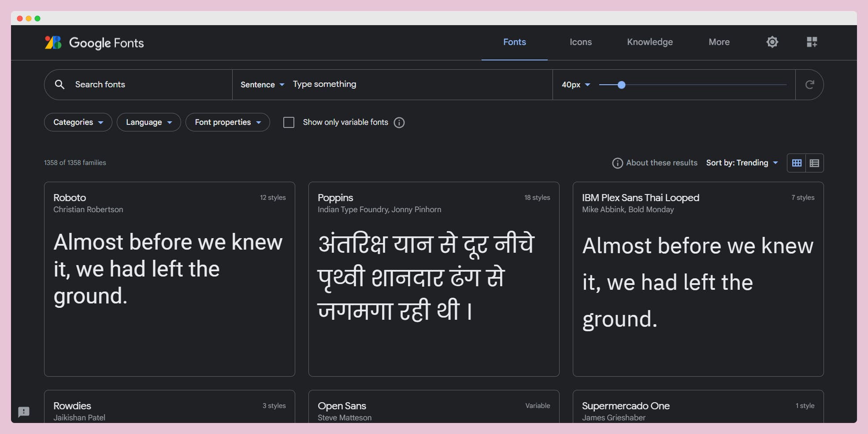Click About these results link
Viewport: 868px width, 434px height.
coord(661,163)
